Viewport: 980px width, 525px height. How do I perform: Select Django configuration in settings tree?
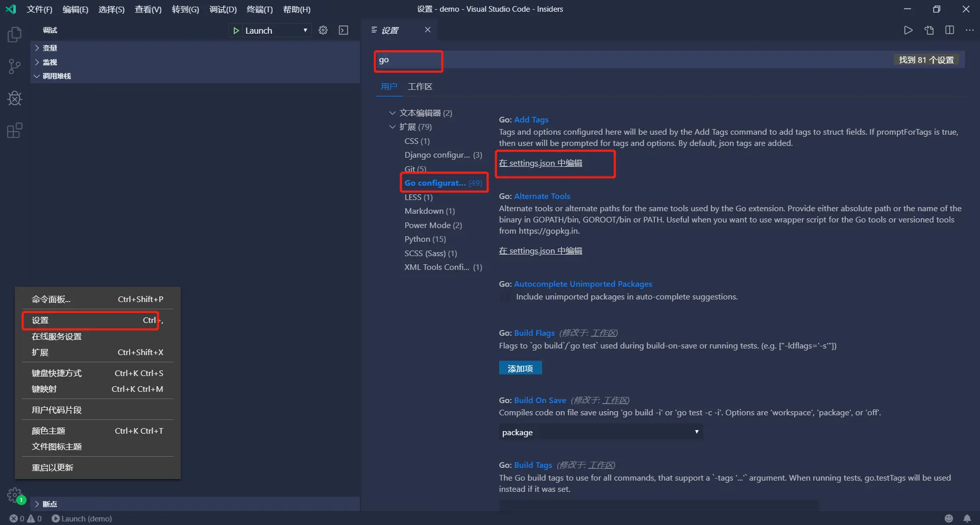coord(444,155)
